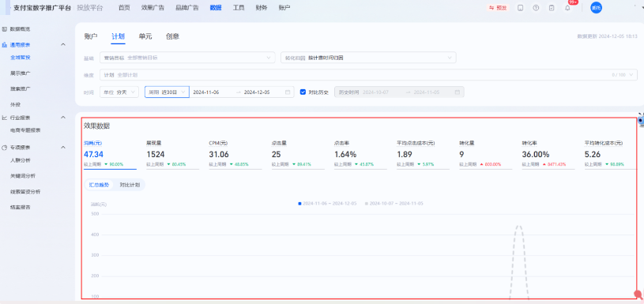Collapse the 专项报表 sidebar section
The width and height of the screenshot is (644, 304).
pos(63,147)
